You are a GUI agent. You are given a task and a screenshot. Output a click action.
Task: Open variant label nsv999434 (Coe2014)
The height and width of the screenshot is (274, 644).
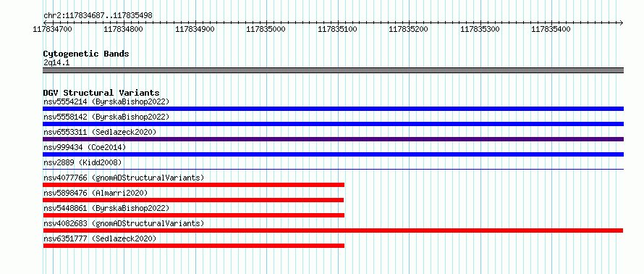pyautogui.click(x=85, y=147)
